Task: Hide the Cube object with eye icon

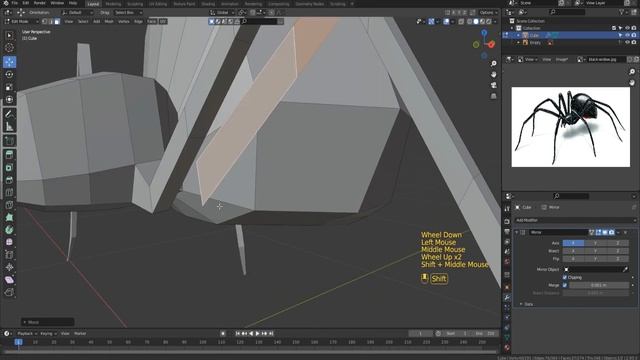Action: pos(627,36)
